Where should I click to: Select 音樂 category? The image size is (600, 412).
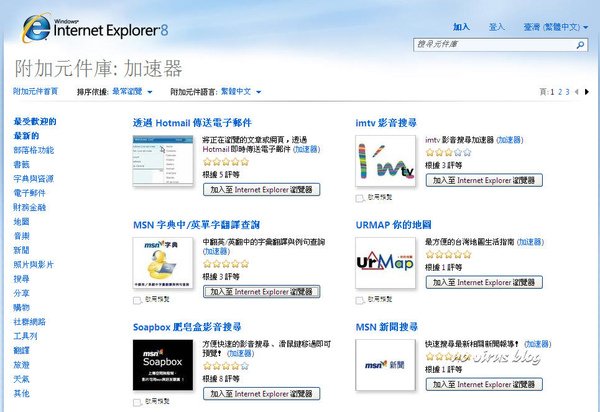21,236
